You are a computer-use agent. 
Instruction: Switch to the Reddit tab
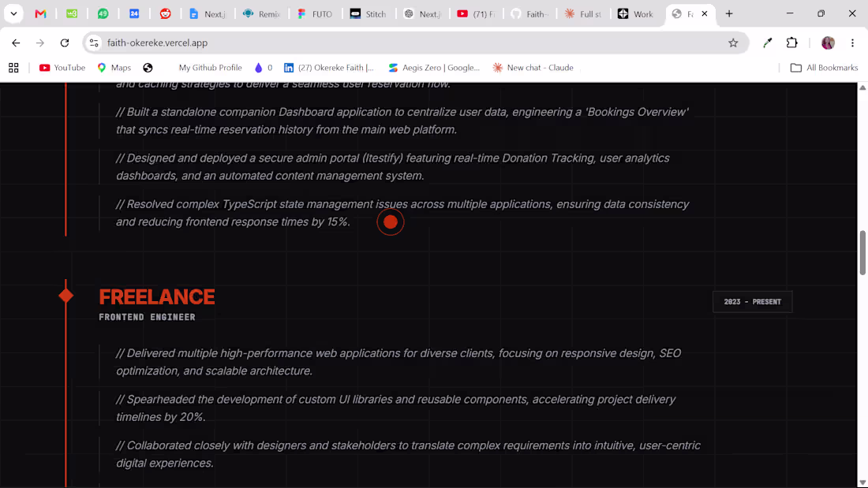pos(165,14)
